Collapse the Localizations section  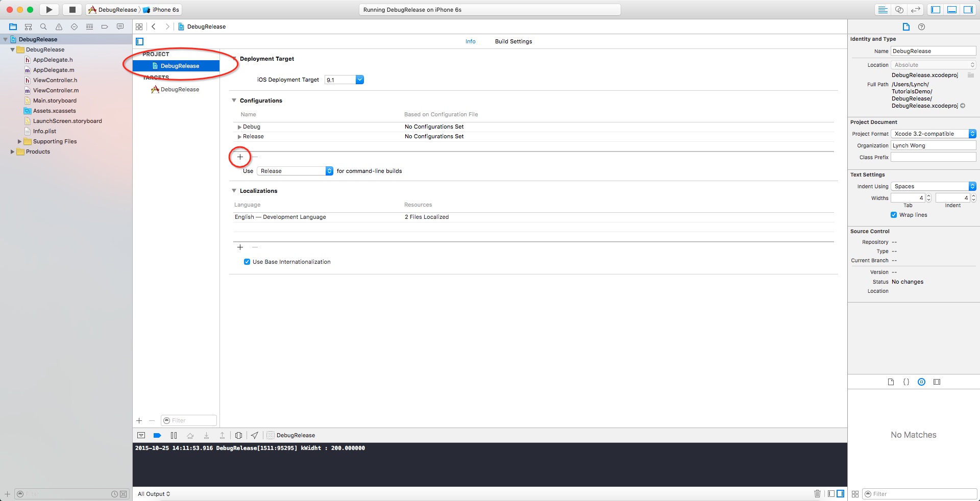click(x=234, y=191)
